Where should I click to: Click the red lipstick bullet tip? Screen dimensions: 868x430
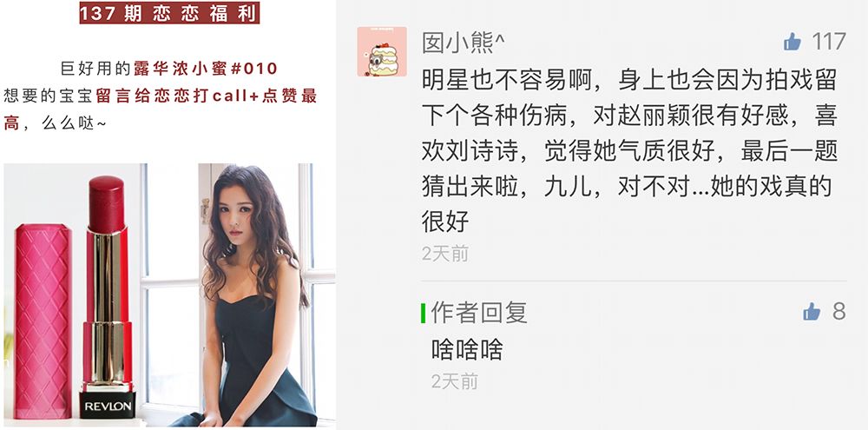click(106, 204)
